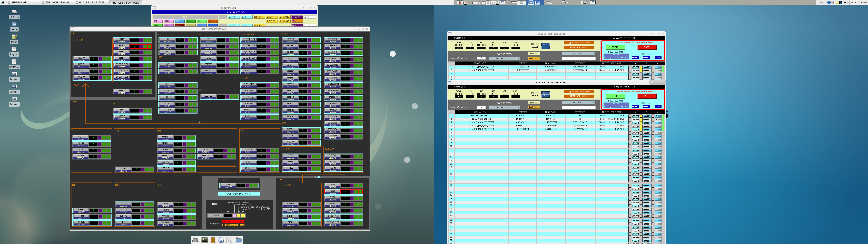Open the ISCEX subsystem button in overview
868x244 pixels.
pos(333,185)
